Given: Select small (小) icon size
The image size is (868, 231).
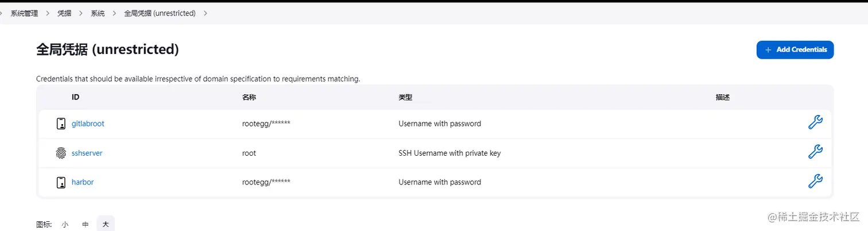Looking at the screenshot, I should pyautogui.click(x=65, y=225).
